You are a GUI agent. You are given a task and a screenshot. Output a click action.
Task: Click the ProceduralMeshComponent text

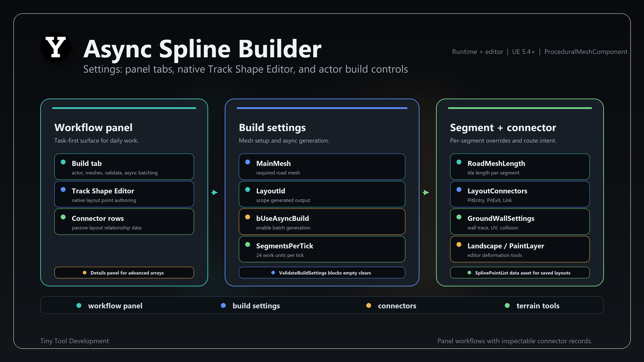586,52
